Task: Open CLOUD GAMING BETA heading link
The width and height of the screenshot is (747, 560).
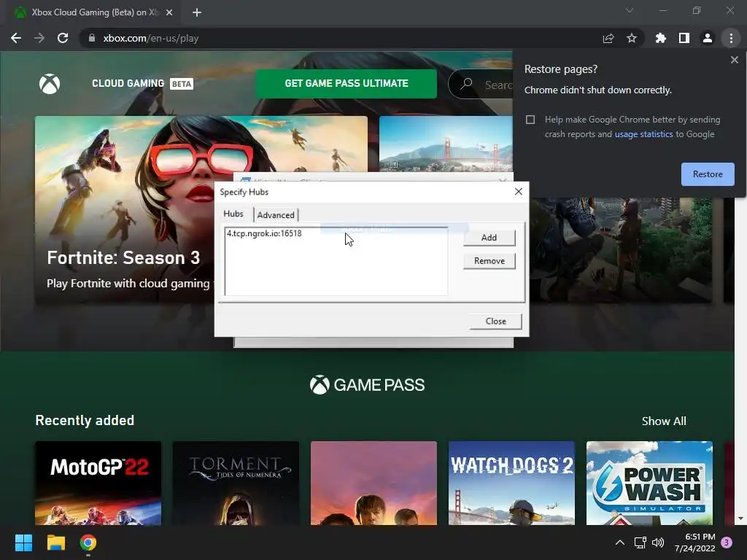Action: click(142, 84)
